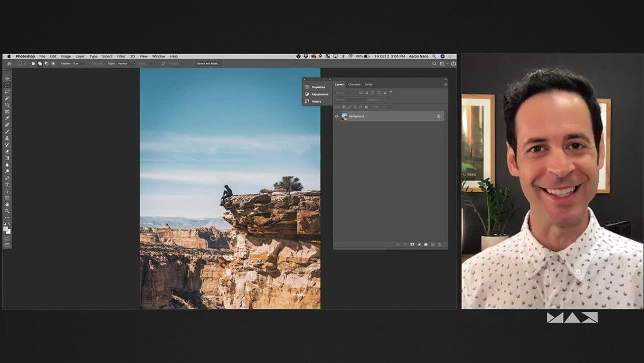This screenshot has height=363, width=644.
Task: Click the Home icon in options bar
Action: (x=9, y=63)
